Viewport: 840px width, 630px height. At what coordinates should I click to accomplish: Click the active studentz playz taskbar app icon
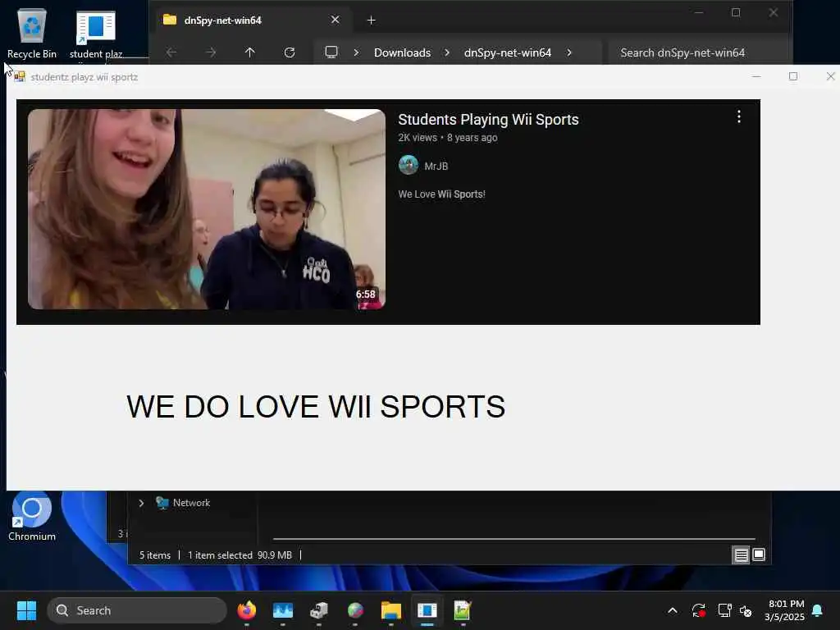[427, 610]
